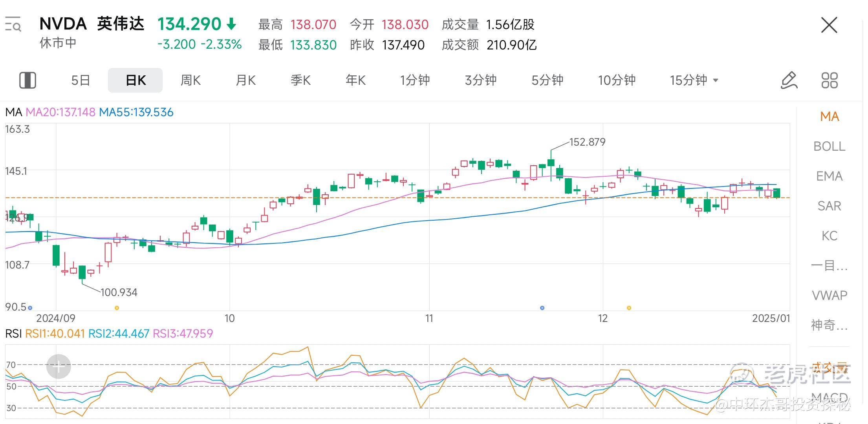Screen dimensions: 868x424
Task: Click the change value -3.200 -2.33%
Action: 200,44
